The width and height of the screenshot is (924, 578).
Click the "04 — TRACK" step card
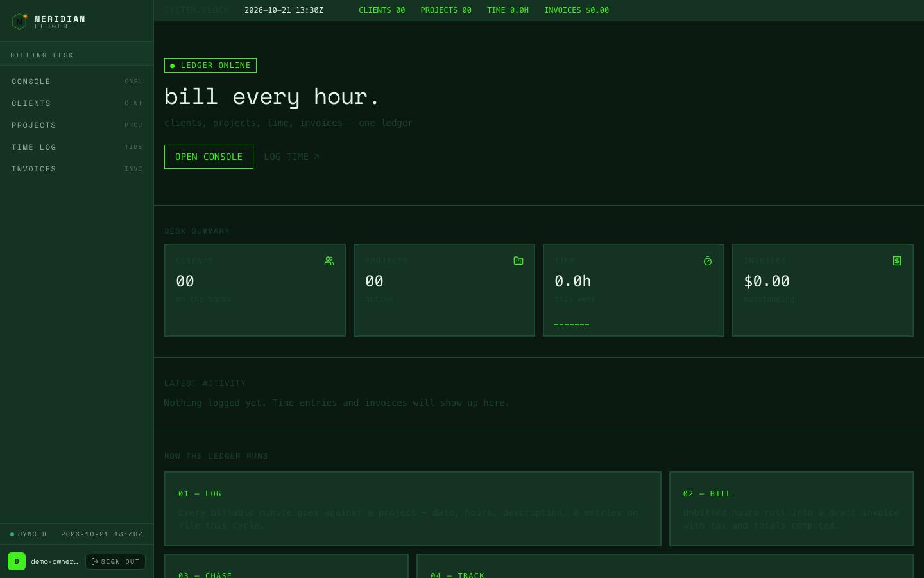[x=665, y=566]
